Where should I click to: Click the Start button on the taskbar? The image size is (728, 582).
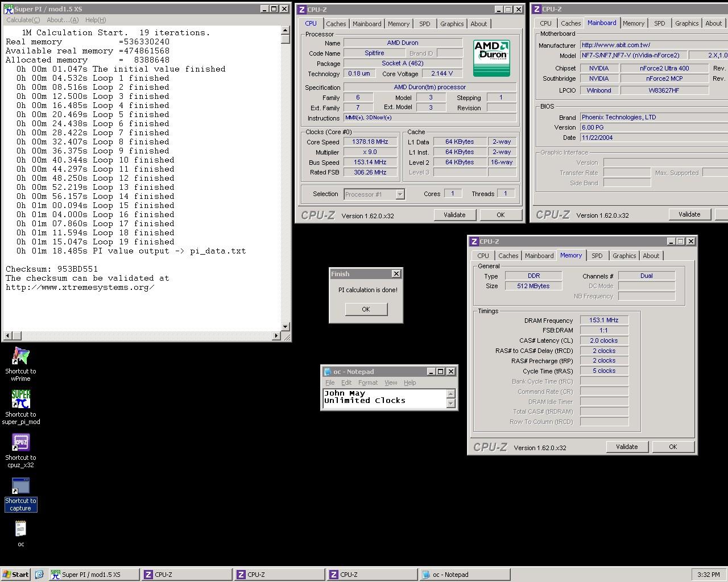click(15, 575)
